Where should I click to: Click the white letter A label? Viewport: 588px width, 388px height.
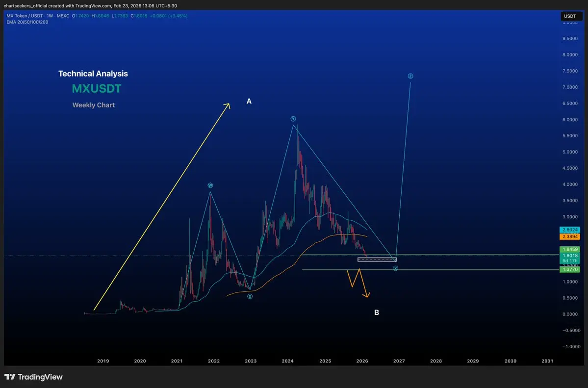click(x=249, y=102)
